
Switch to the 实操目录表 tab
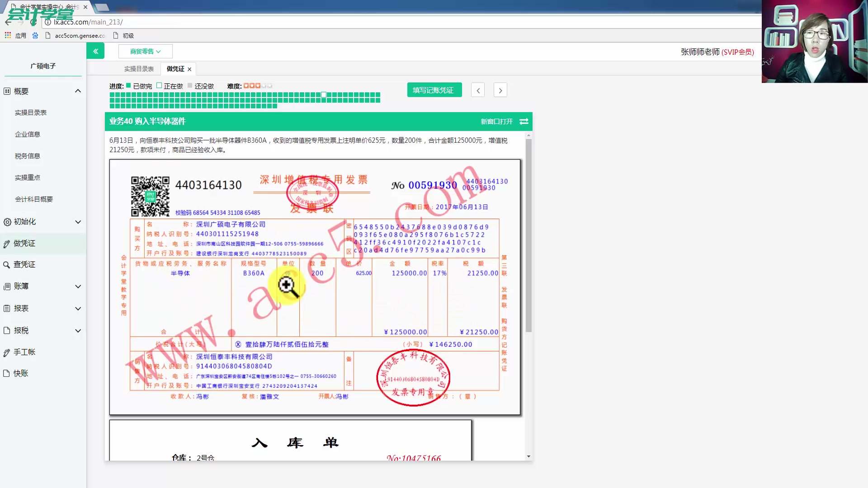[139, 69]
